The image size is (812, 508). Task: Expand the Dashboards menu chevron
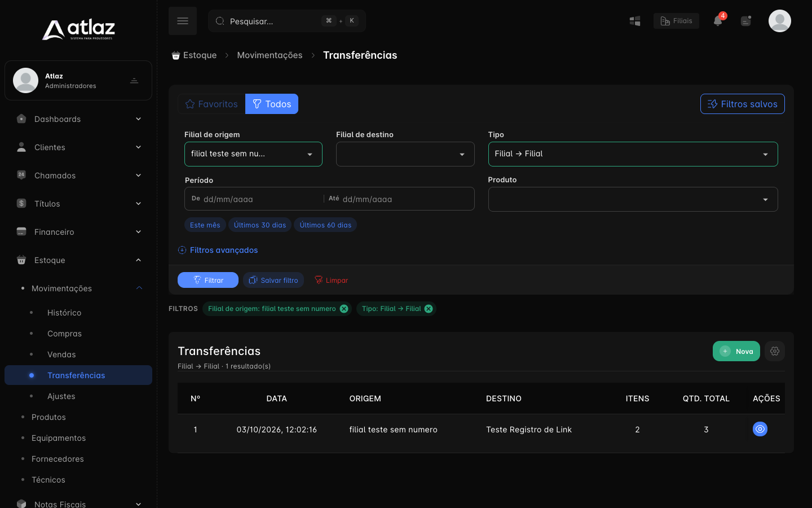pyautogui.click(x=138, y=119)
